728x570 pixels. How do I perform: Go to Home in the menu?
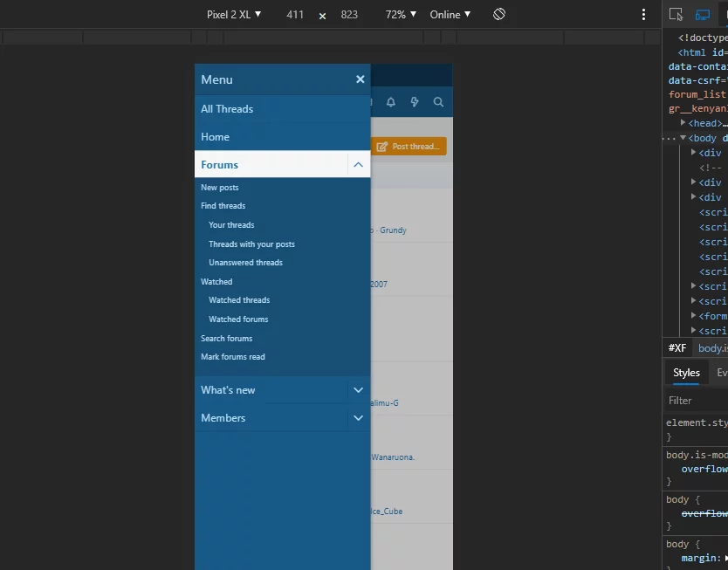click(282, 137)
